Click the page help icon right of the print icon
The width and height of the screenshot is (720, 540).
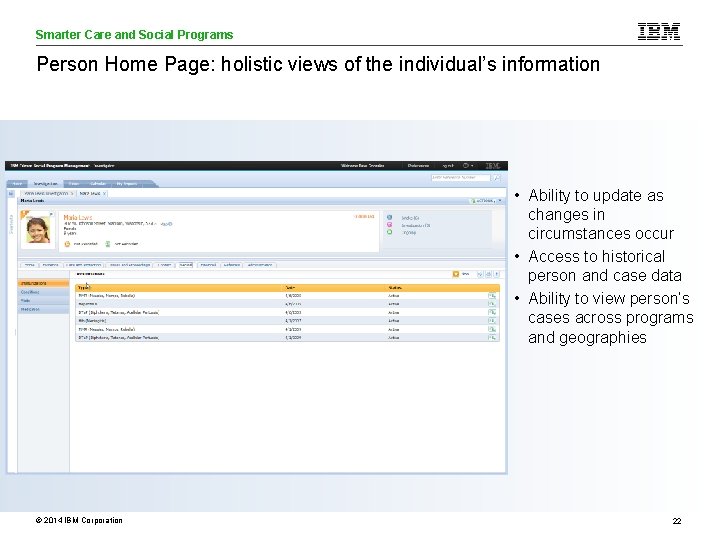(x=496, y=274)
